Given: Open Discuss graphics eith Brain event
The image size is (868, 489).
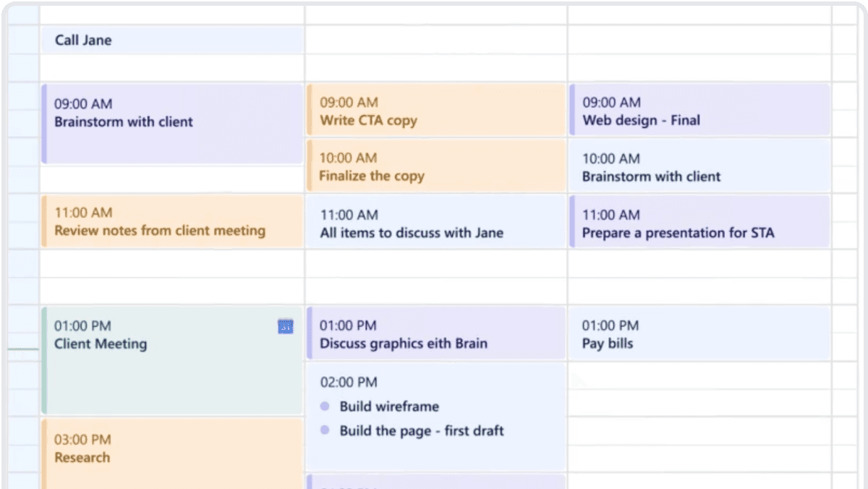Looking at the screenshot, I should coord(435,334).
